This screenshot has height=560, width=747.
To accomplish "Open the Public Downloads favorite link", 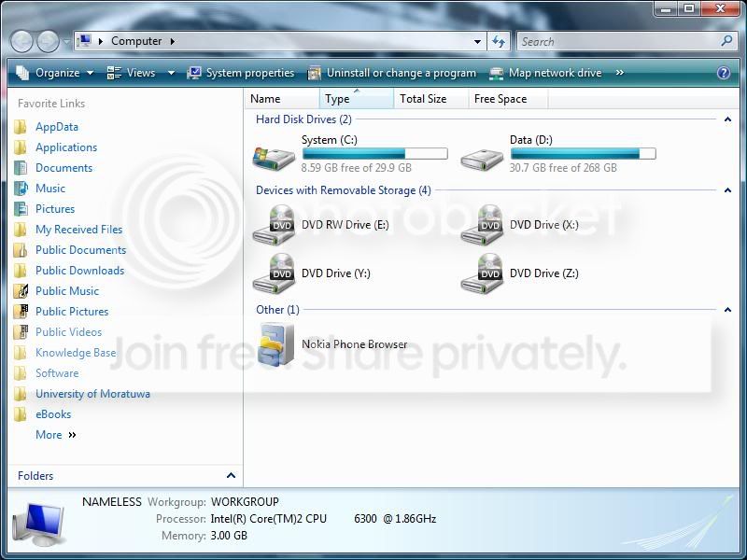I will [x=80, y=271].
